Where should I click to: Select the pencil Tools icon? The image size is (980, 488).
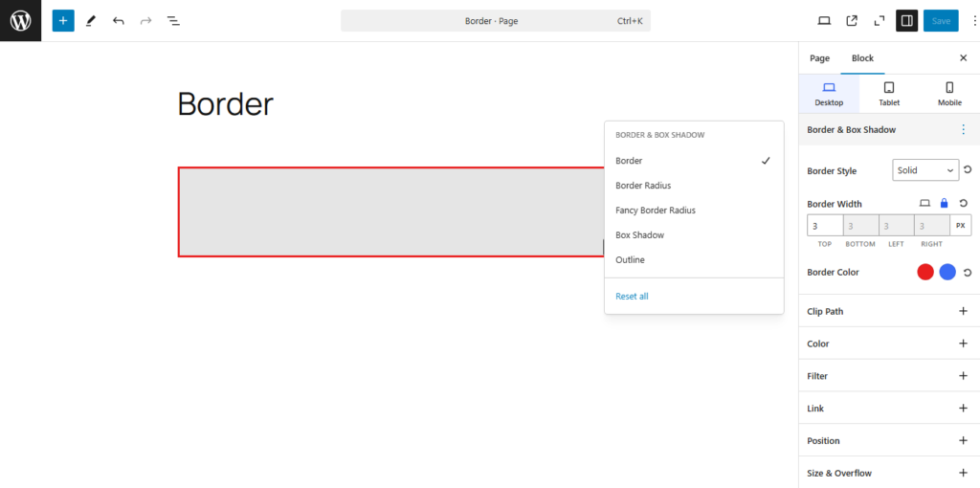[x=91, y=21]
